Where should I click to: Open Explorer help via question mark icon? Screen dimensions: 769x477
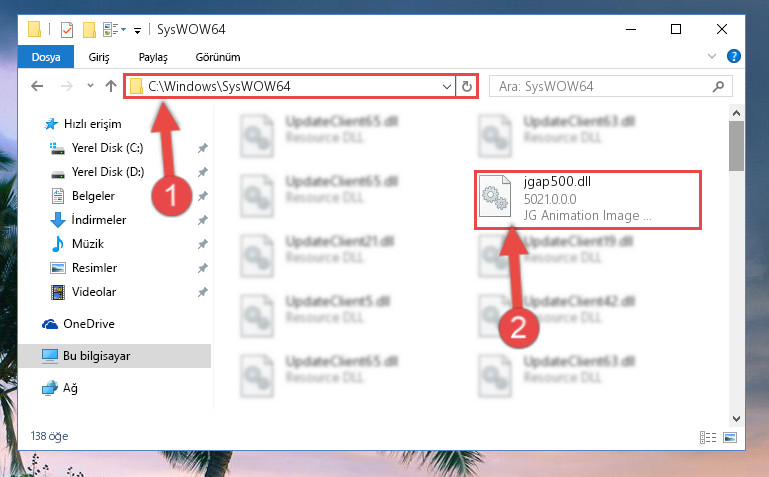pos(734,56)
